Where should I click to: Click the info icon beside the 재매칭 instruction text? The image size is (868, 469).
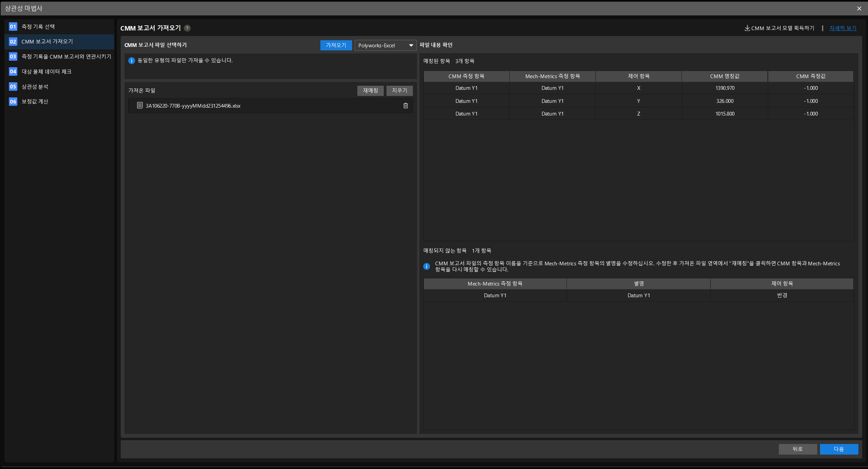click(x=427, y=266)
